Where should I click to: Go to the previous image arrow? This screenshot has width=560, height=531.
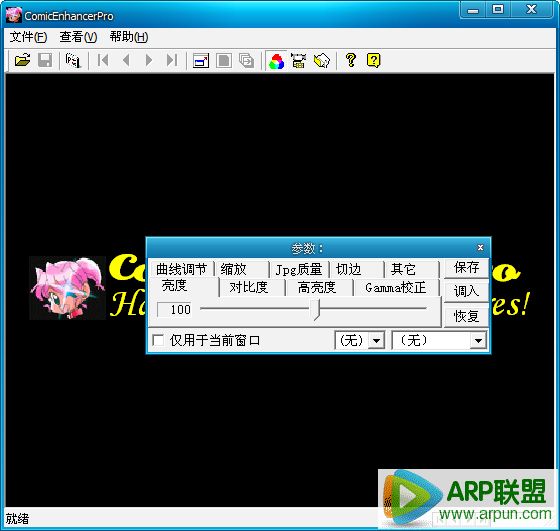(x=126, y=60)
